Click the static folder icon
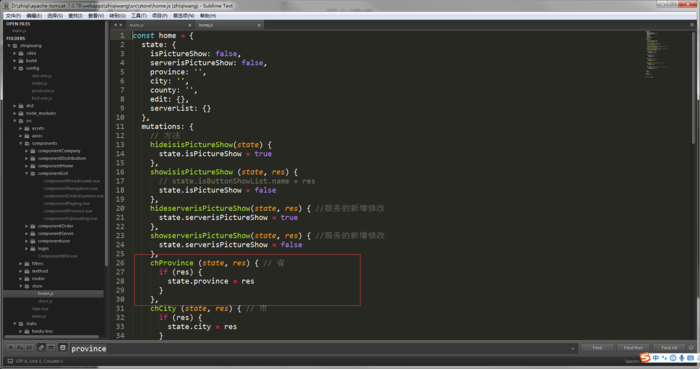This screenshot has height=369, width=700. click(x=21, y=323)
